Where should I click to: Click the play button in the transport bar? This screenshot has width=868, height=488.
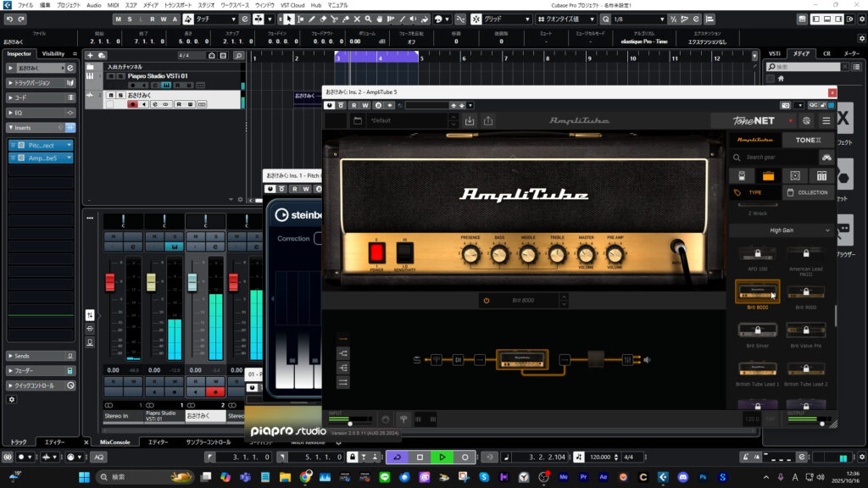(x=442, y=457)
